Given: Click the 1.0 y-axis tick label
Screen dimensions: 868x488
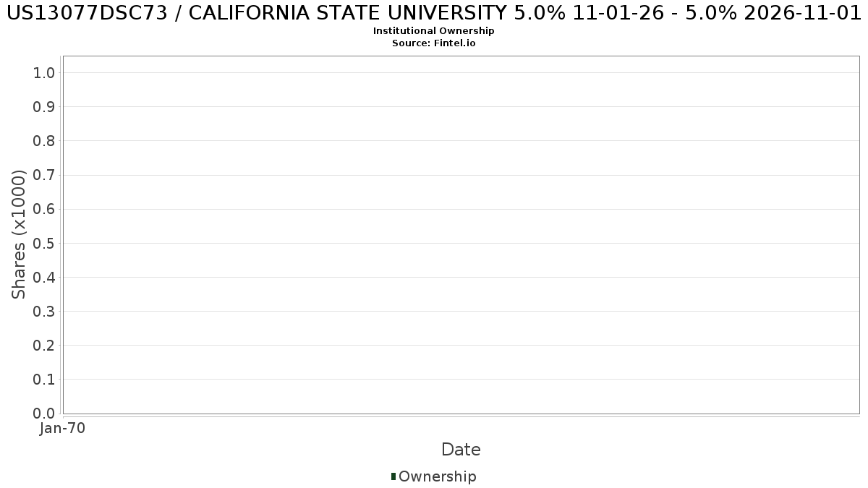Looking at the screenshot, I should tap(44, 72).
